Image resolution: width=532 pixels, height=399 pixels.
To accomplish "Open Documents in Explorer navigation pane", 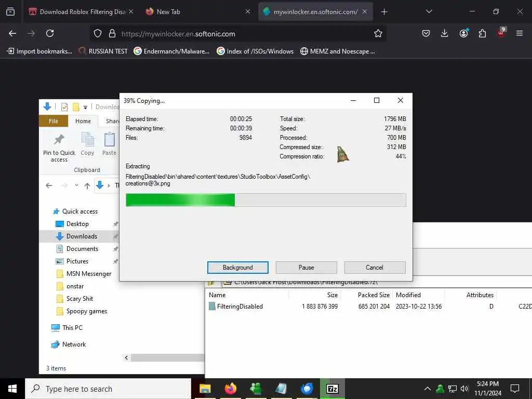I will tap(82, 249).
